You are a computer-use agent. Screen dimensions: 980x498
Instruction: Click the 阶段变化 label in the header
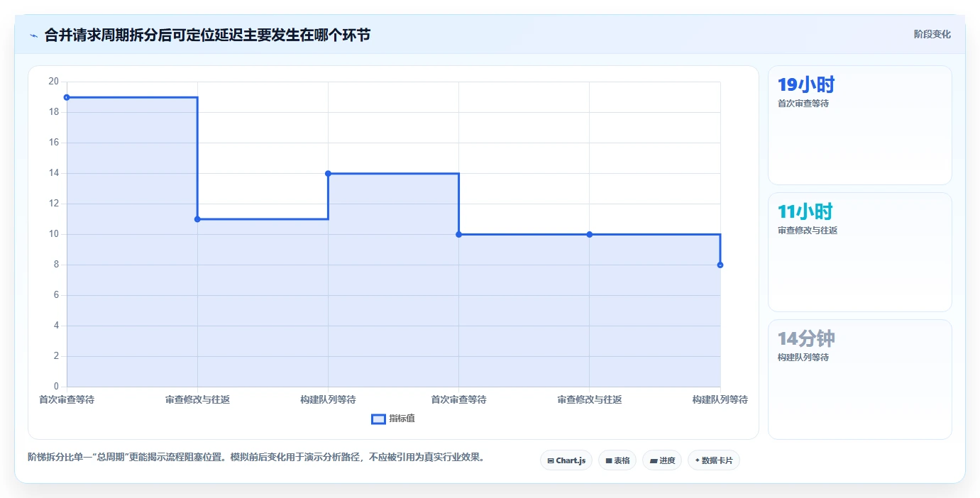(x=932, y=34)
